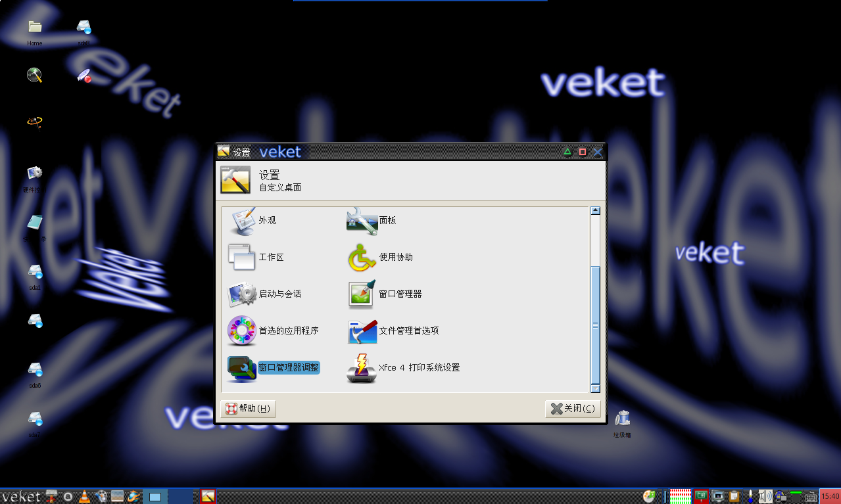Open the settings window menu icon in titlebar
The height and width of the screenshot is (504, 841).
pyautogui.click(x=224, y=152)
